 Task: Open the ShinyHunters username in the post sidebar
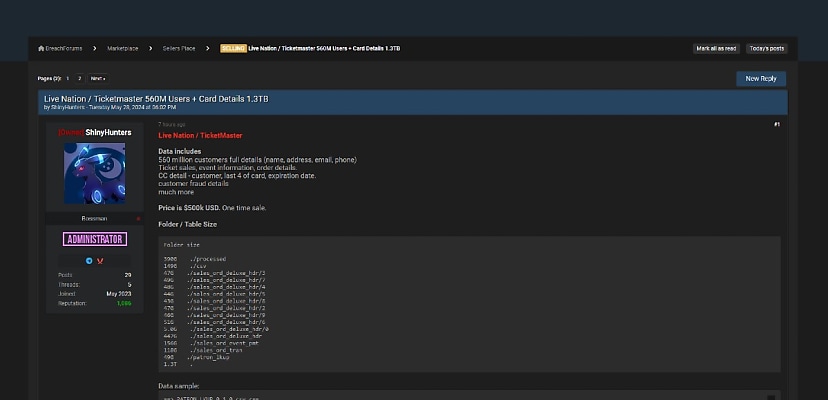coord(108,133)
